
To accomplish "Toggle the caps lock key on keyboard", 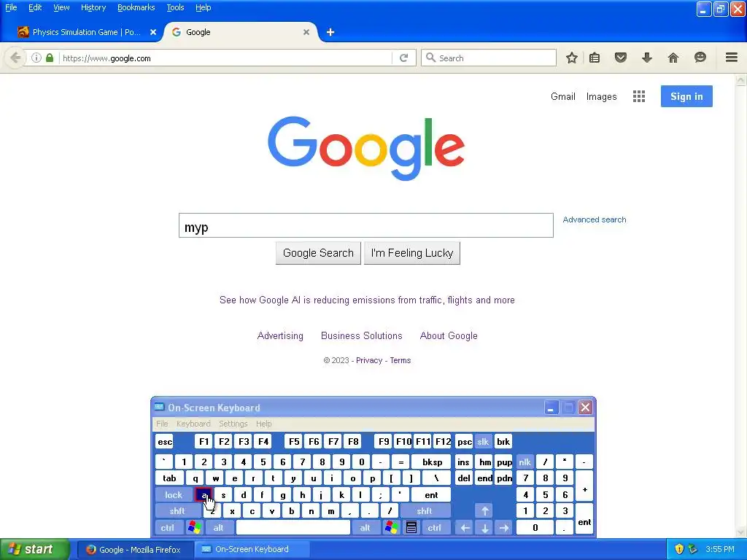I will point(174,495).
